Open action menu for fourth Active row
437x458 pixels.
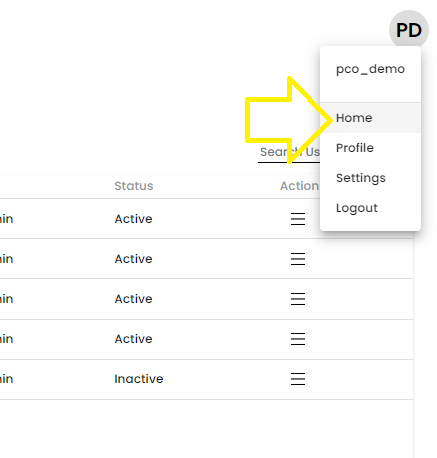click(298, 339)
